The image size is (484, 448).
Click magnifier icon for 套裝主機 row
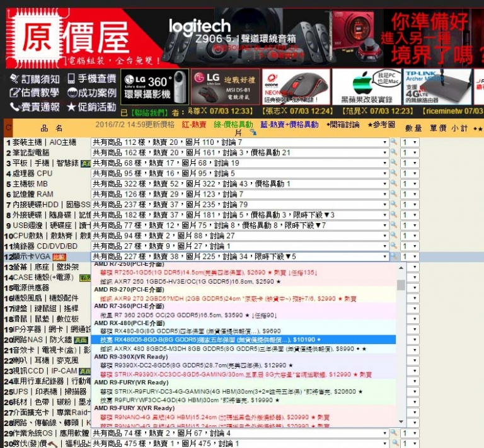point(394,142)
